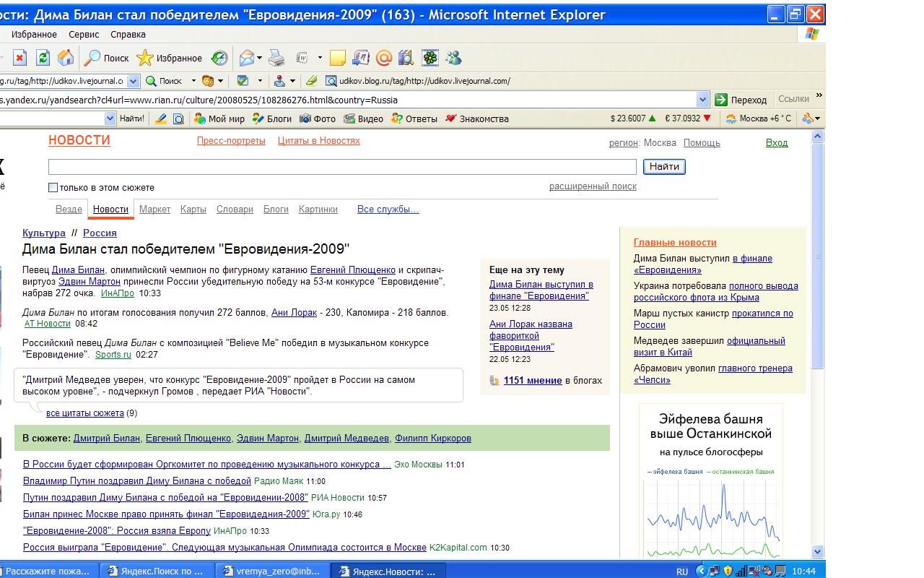The image size is (924, 578).
Task: Print the page with printer icon
Action: coord(276,58)
